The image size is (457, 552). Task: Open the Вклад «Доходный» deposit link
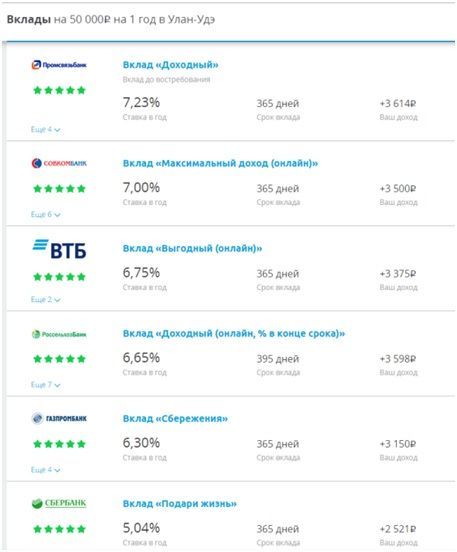coord(170,65)
